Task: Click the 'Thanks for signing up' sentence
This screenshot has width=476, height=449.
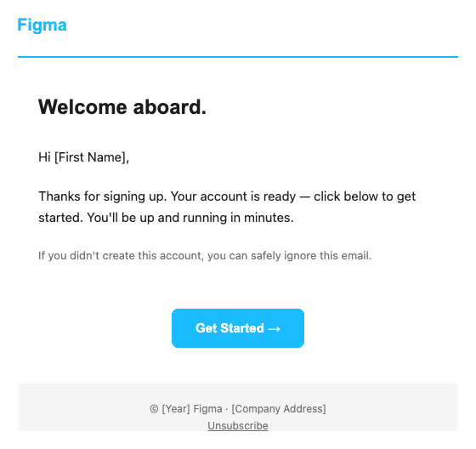Action: point(103,196)
